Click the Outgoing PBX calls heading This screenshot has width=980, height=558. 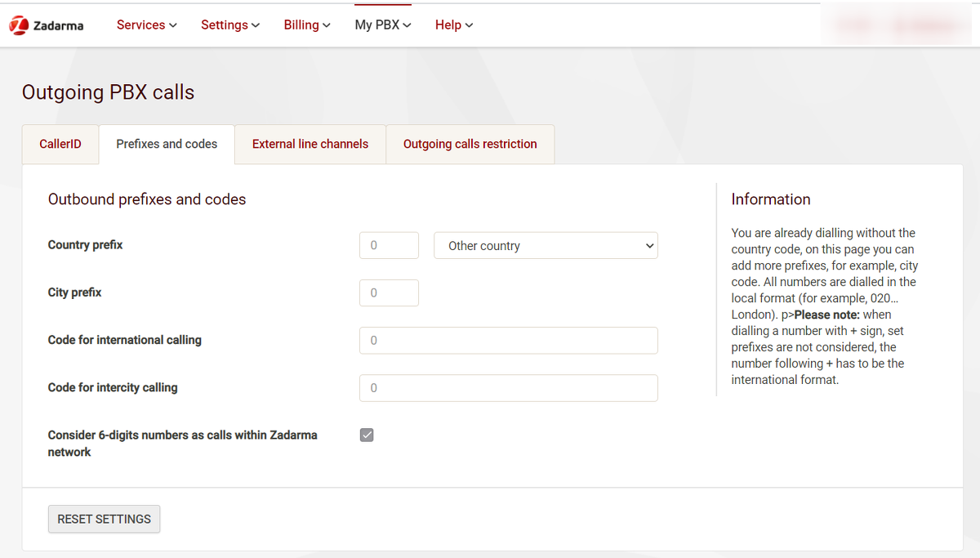coord(108,92)
